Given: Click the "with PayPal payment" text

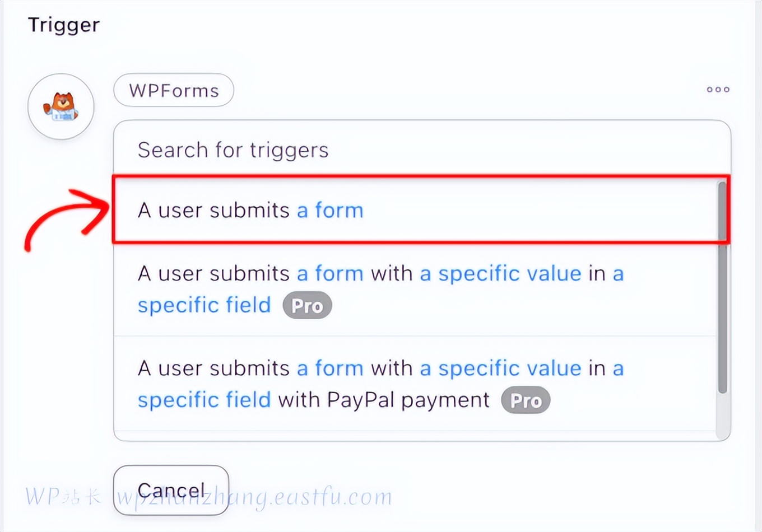Looking at the screenshot, I should tap(384, 400).
